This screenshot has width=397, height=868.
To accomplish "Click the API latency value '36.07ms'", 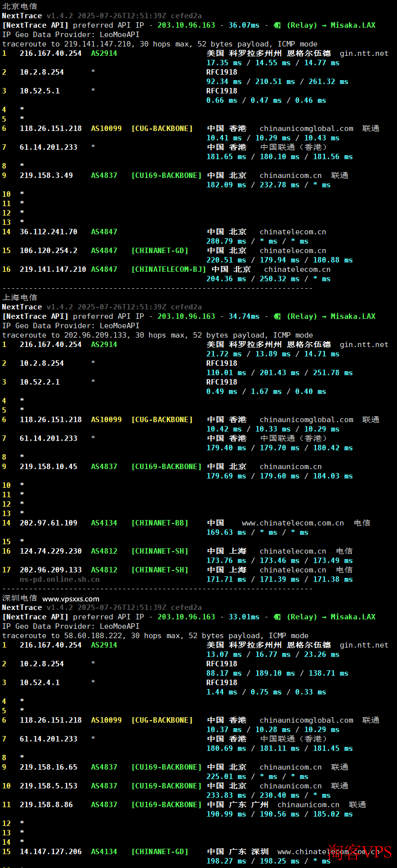I will coord(244,25).
